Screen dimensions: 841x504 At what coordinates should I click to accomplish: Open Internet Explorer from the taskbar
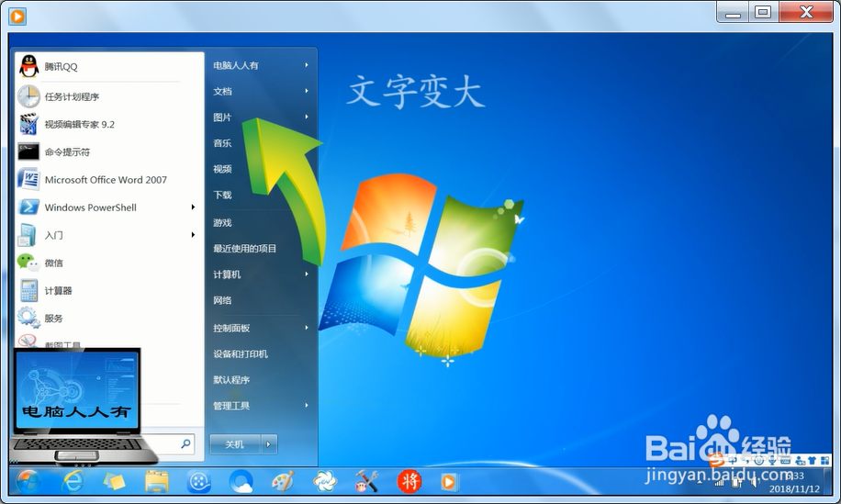coord(72,481)
